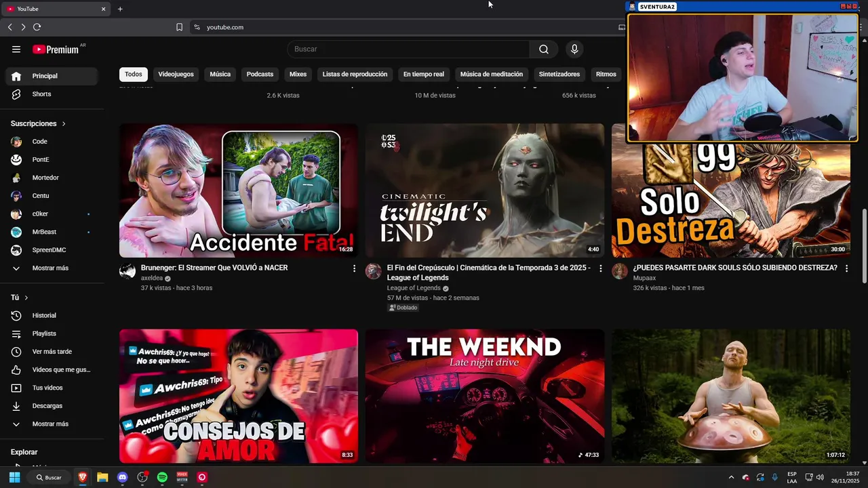
Task: Open ¿PUEDES PASARTE DARK SOULS video title
Action: coord(735,268)
